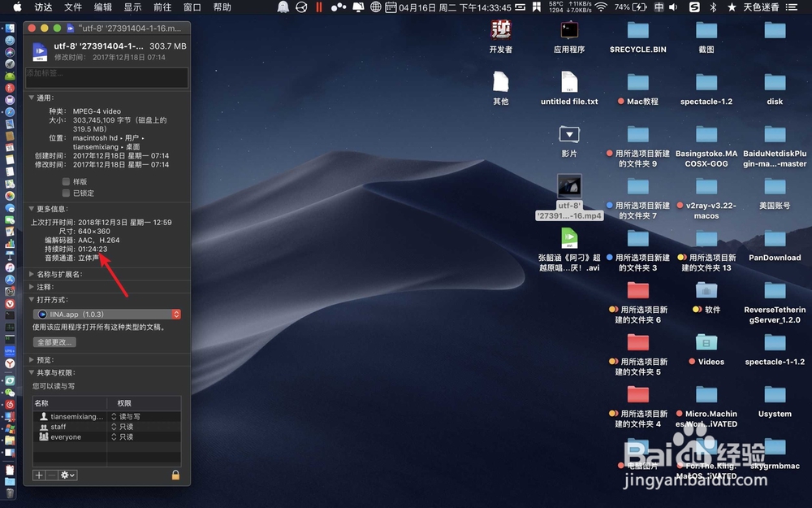Collapse the 更多信息 section
Screen dimensions: 812x508
pyautogui.click(x=32, y=209)
